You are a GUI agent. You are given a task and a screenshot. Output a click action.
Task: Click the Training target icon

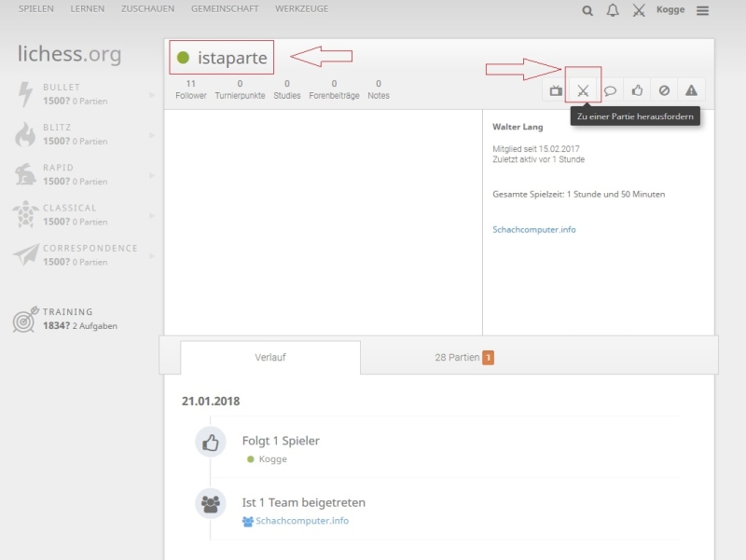point(26,319)
